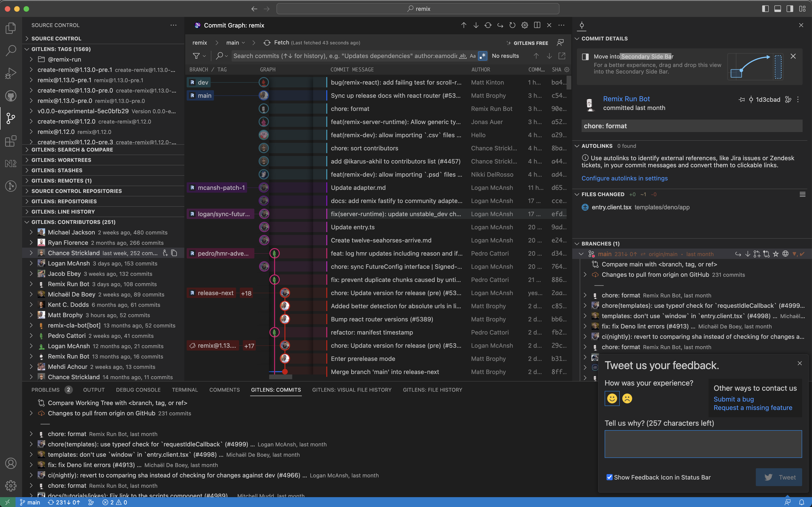
Task: Switch to the Terminal tab
Action: pyautogui.click(x=185, y=390)
